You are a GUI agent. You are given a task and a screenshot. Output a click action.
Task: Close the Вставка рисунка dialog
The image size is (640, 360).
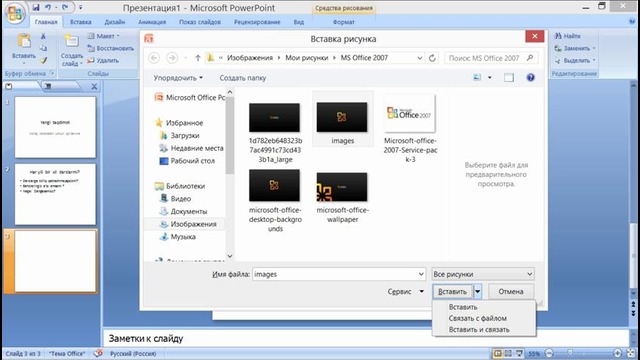coord(535,36)
